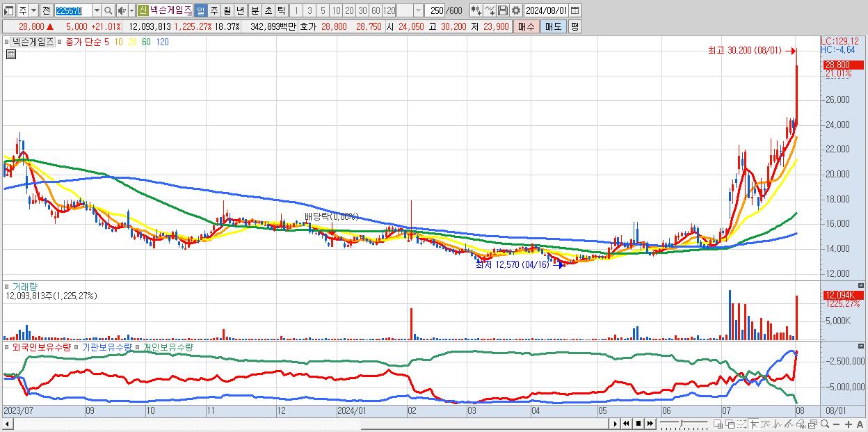Click the magnifier zoom icon at bottom right

825,424
